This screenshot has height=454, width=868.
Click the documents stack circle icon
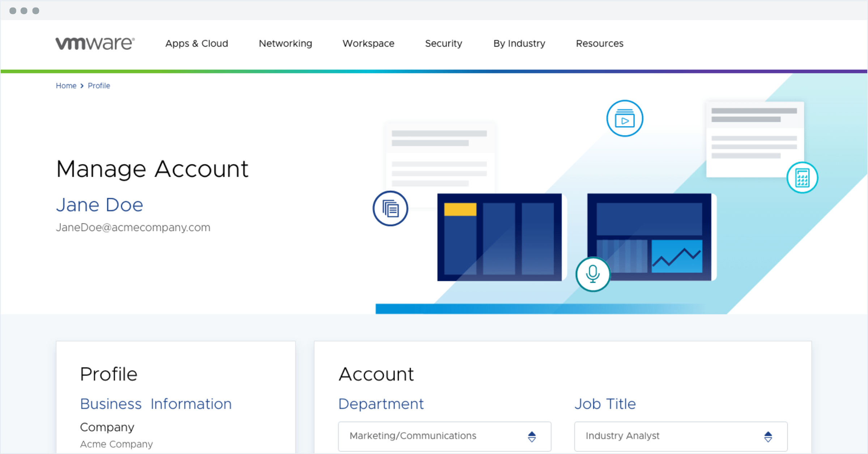click(x=390, y=209)
